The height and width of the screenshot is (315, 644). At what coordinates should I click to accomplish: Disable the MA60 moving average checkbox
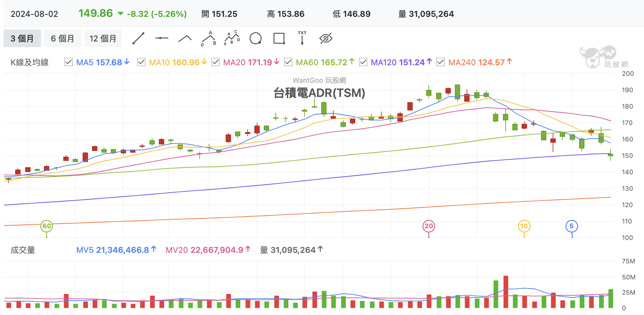point(288,62)
